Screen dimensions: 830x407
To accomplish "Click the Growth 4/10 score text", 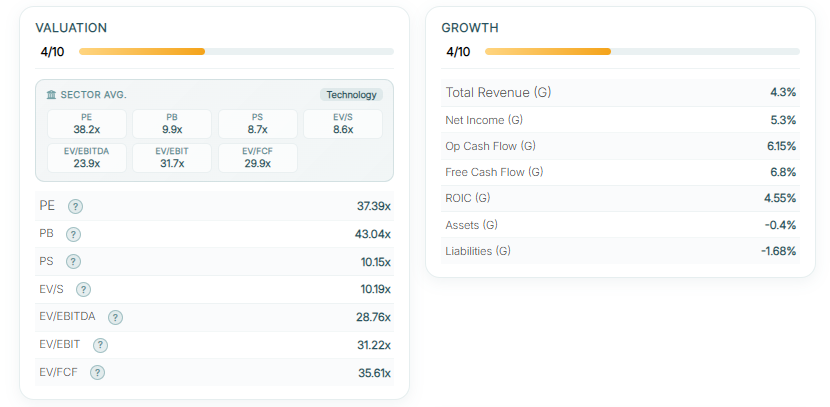I will pos(458,52).
